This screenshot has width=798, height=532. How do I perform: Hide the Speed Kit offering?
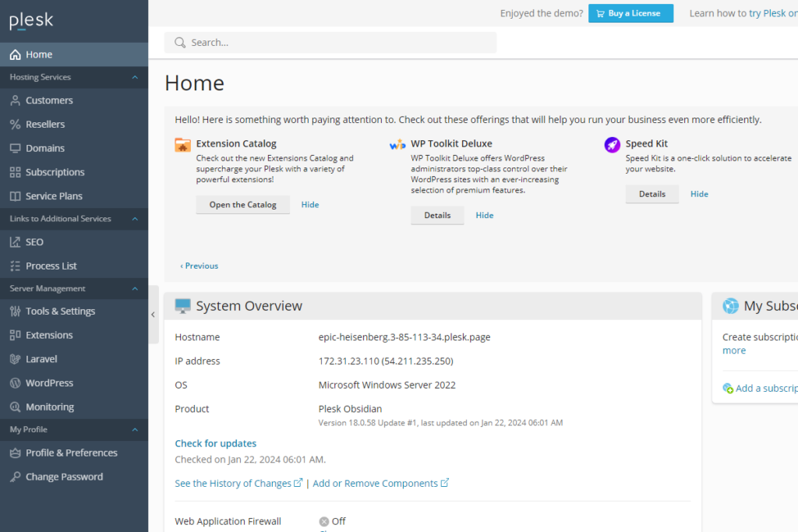699,194
